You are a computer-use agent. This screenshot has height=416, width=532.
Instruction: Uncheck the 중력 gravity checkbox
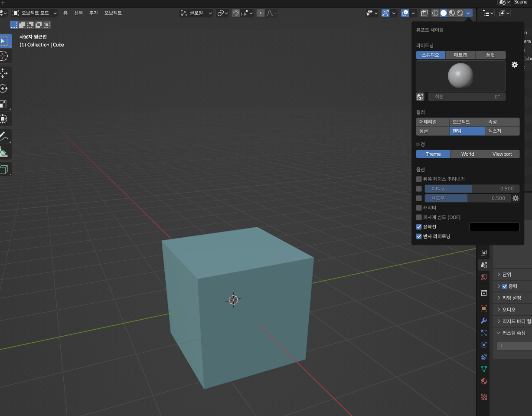(505, 286)
